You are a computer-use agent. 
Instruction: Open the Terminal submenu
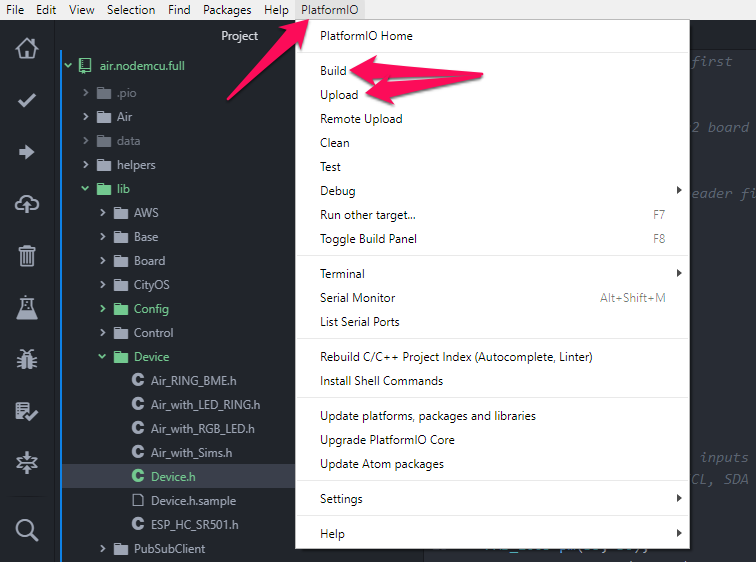[492, 274]
